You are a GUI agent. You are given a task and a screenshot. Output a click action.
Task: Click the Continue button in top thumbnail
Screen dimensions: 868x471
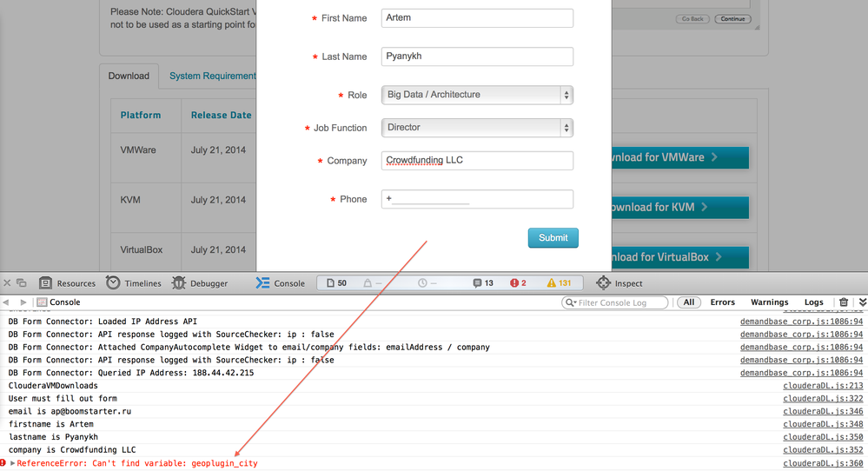(732, 19)
